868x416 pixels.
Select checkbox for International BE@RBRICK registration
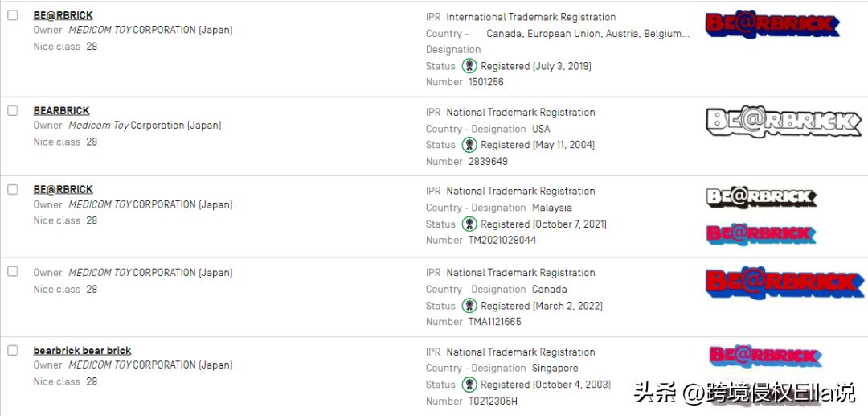click(13, 15)
